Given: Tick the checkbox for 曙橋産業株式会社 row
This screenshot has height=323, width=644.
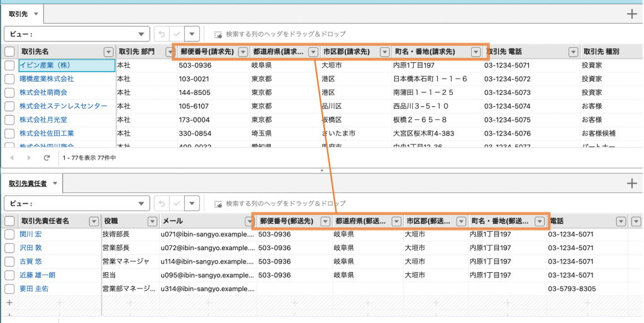Looking at the screenshot, I should [9, 79].
